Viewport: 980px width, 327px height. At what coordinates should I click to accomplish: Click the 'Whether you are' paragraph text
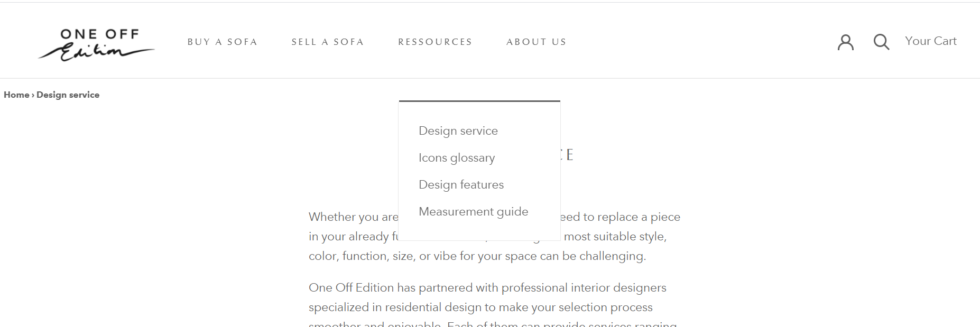pyautogui.click(x=353, y=217)
